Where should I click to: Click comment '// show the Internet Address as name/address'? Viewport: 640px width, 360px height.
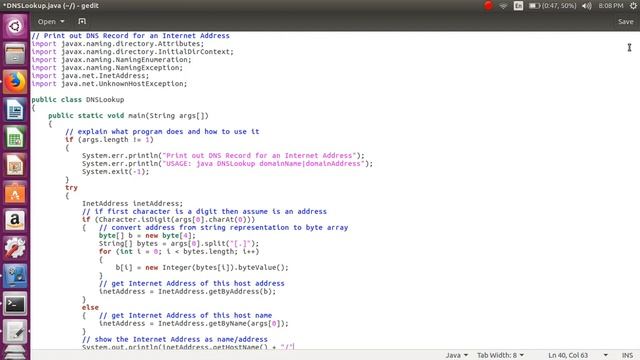175,339
